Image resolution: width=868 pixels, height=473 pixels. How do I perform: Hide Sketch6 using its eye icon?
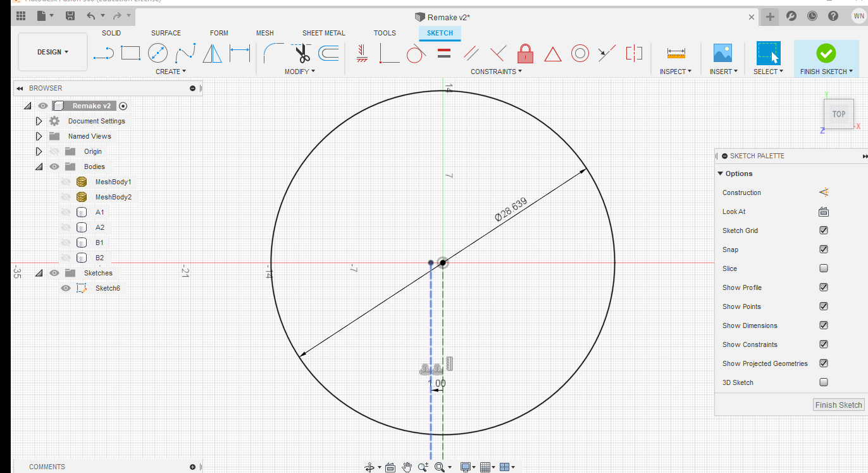[x=65, y=288]
